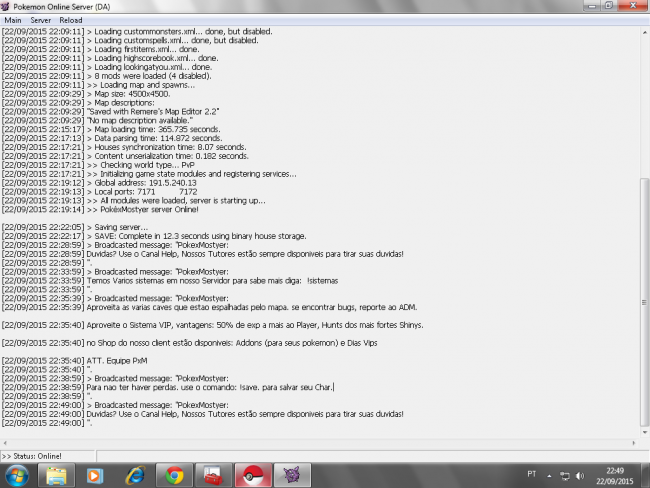Click the 'Local ports: 7171 7172' line
650x488 pixels.
pos(99,192)
